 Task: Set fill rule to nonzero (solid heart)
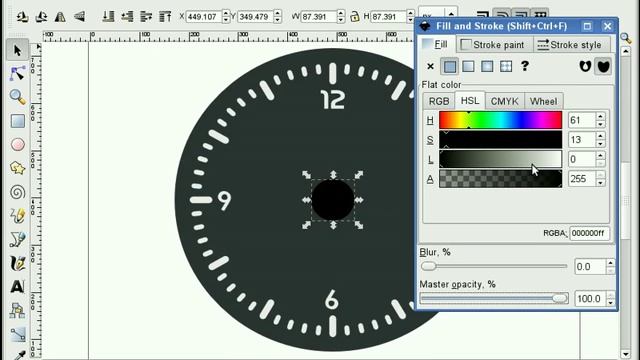coord(603,66)
